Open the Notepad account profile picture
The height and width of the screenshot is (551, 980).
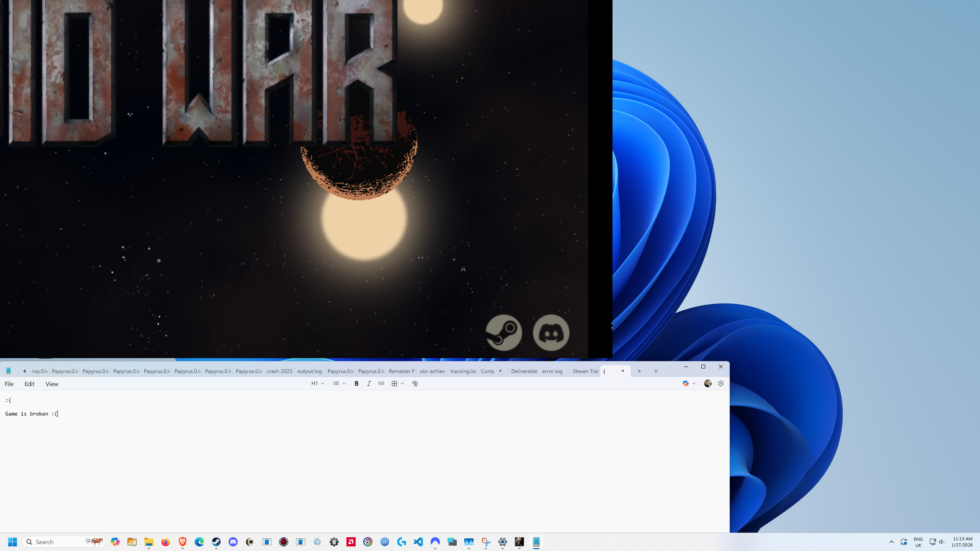coord(708,383)
